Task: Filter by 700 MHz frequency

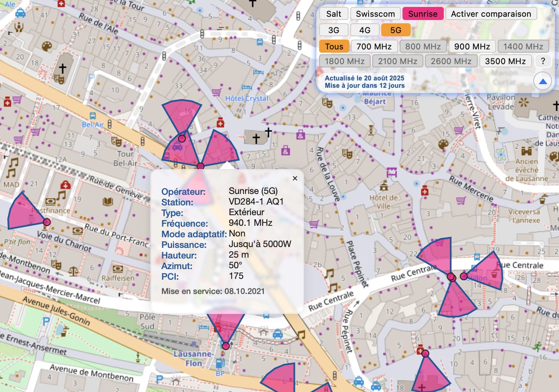Action: pyautogui.click(x=374, y=47)
